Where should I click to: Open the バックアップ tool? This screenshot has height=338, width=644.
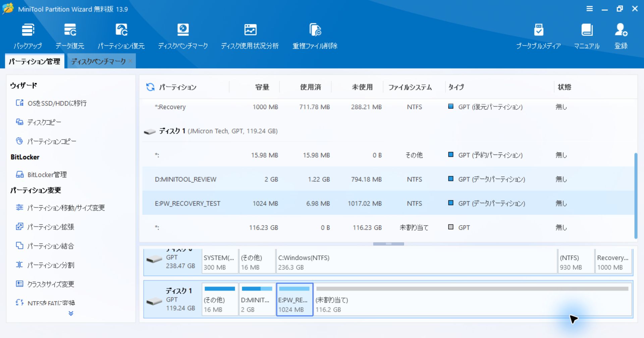[x=28, y=36]
